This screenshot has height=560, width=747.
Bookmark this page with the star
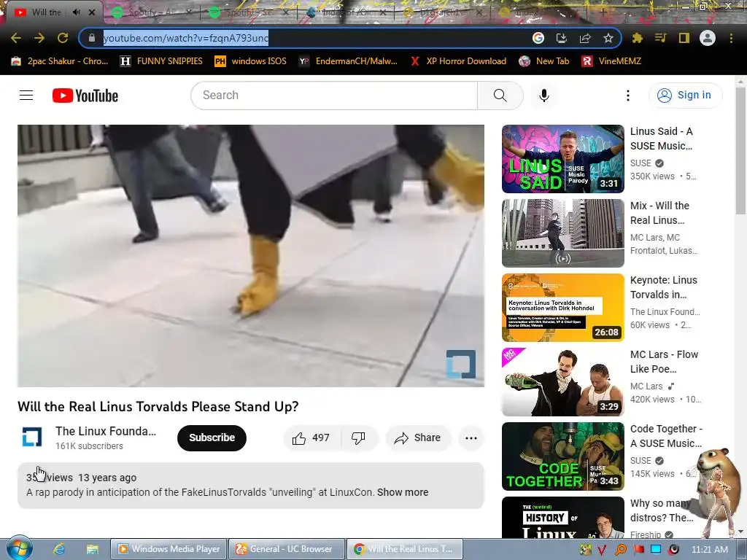pyautogui.click(x=608, y=38)
